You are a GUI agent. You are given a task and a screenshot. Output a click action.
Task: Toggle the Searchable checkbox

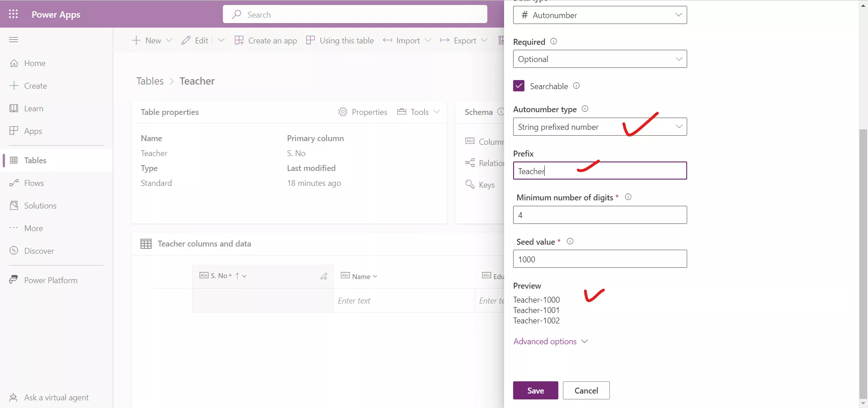click(x=519, y=86)
